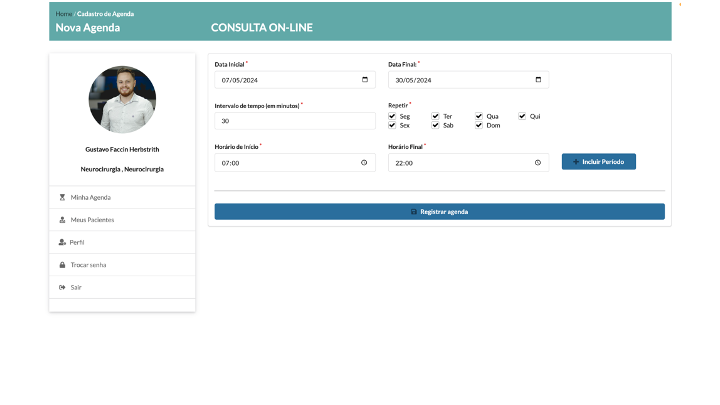Toggle the Sab weekday checkbox
Viewport: 720px width, 405px height.
[x=436, y=125]
